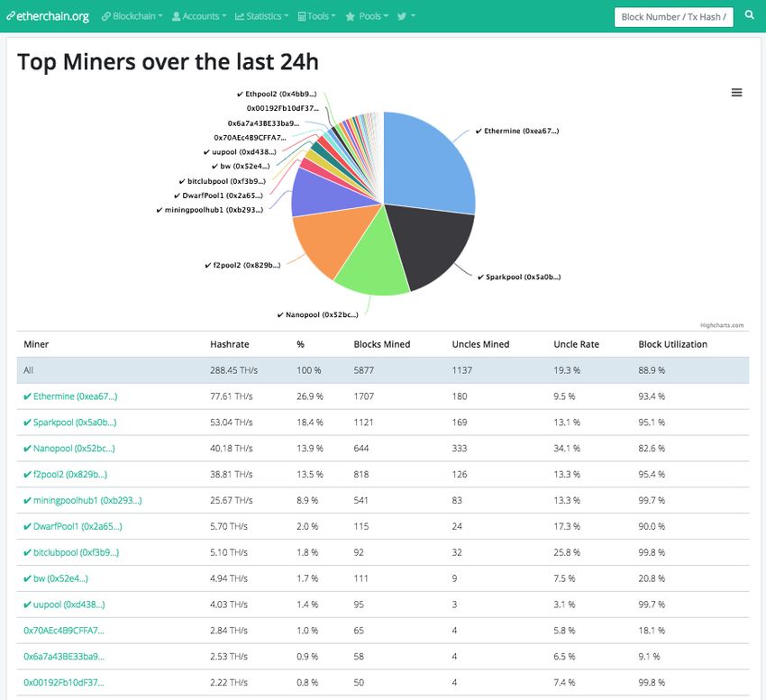
Task: Click f2pool2's 95.4 % block utilization cell
Action: pos(652,474)
